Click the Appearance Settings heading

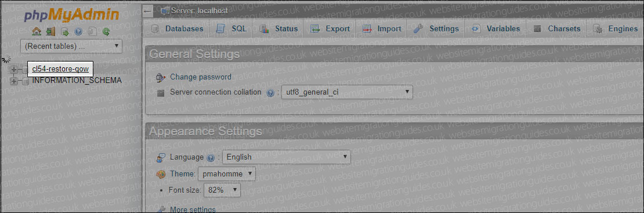point(205,131)
